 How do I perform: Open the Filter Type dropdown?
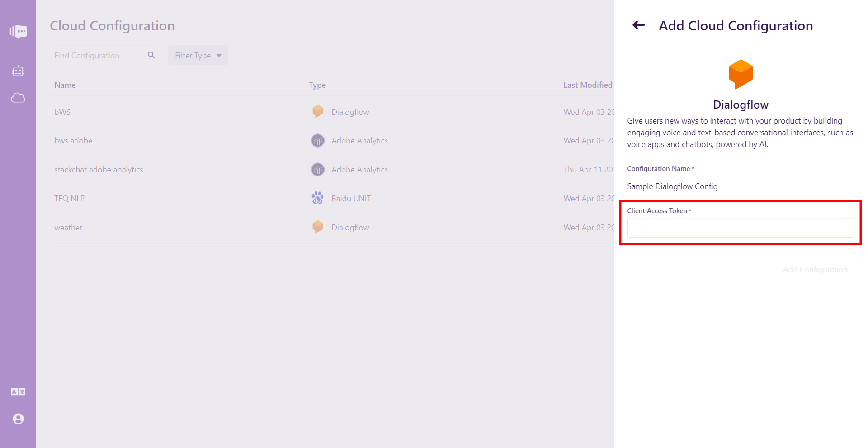pos(198,55)
